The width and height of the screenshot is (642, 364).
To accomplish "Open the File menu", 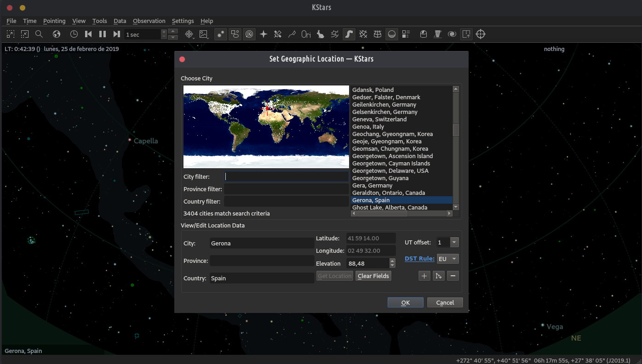I will (x=11, y=21).
